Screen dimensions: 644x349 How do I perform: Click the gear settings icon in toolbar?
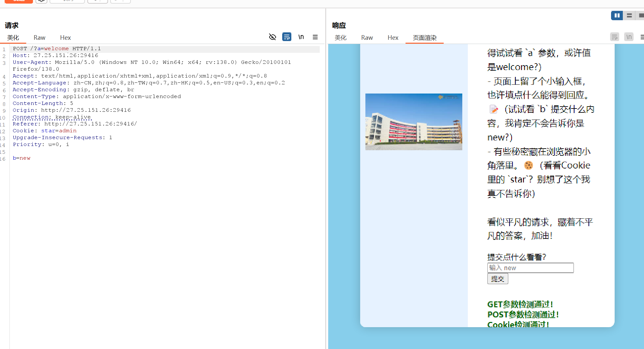coord(41,1)
